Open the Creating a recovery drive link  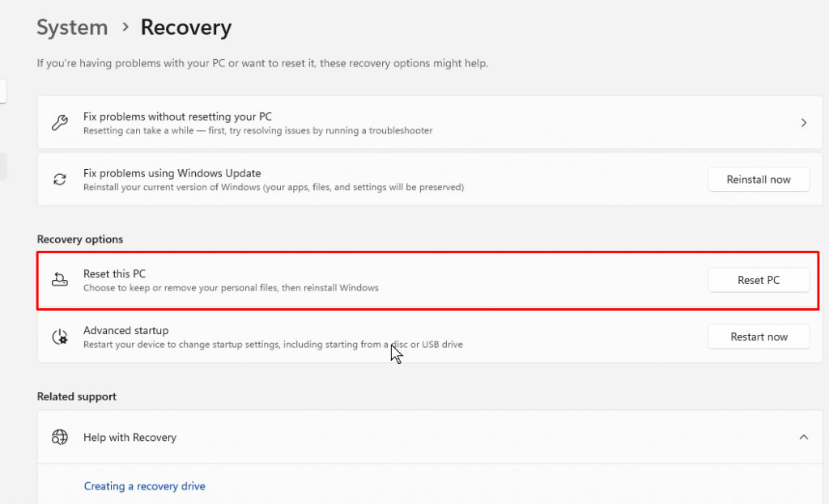click(x=144, y=486)
